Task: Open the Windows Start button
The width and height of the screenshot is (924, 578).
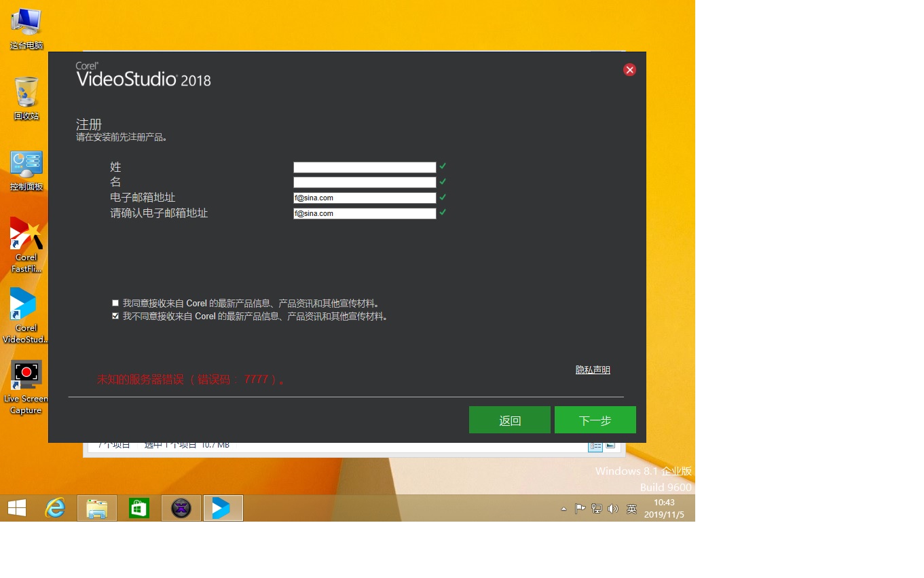Action: (17, 508)
